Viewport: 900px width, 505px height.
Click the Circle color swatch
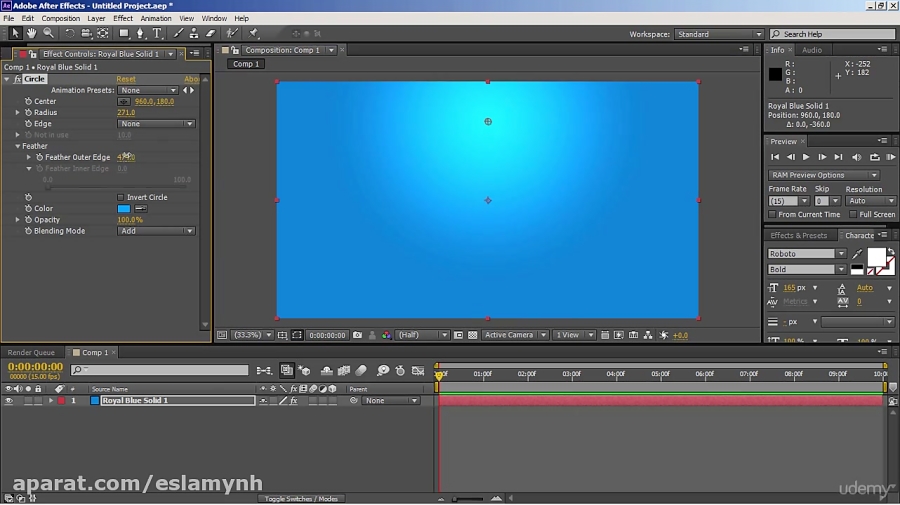pyautogui.click(x=123, y=209)
